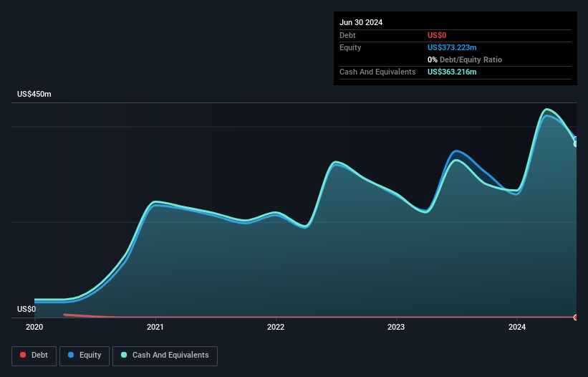Viewport: 588px width, 377px height.
Task: Select the teal Cash endpoint marker on chart
Action: tap(576, 144)
